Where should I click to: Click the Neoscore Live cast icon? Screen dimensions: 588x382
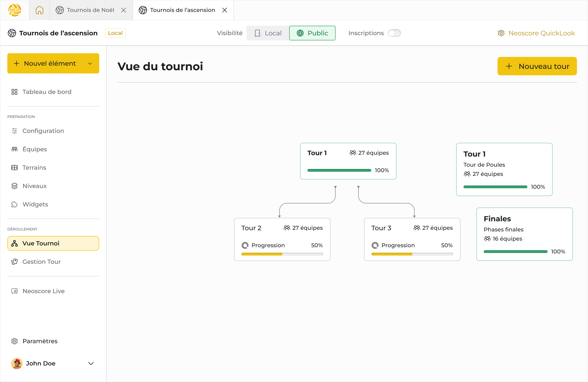pyautogui.click(x=14, y=291)
